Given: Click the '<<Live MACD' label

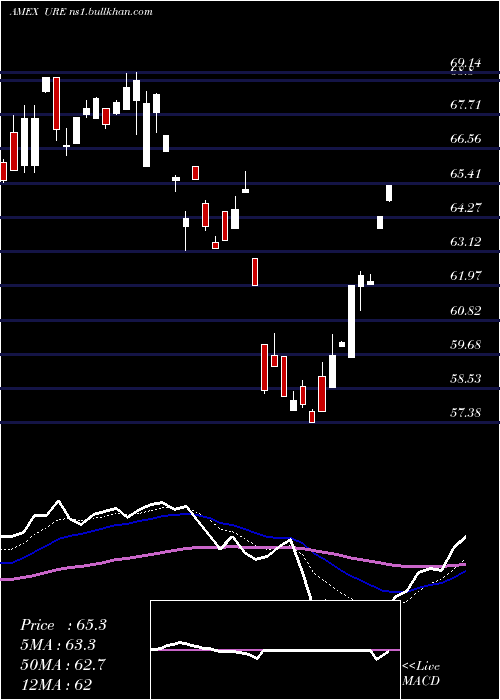Looking at the screenshot, I should (x=421, y=673).
